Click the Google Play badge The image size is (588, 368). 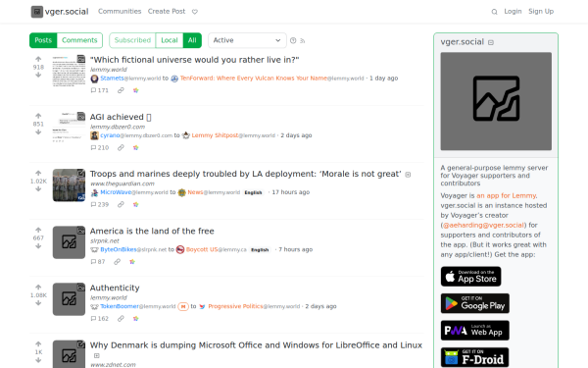click(x=474, y=303)
